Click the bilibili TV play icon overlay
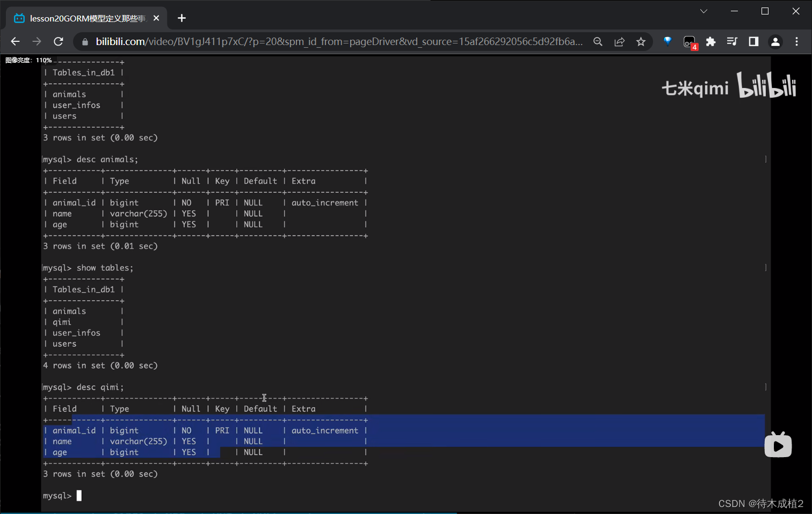Viewport: 812px width, 514px height. (x=778, y=444)
